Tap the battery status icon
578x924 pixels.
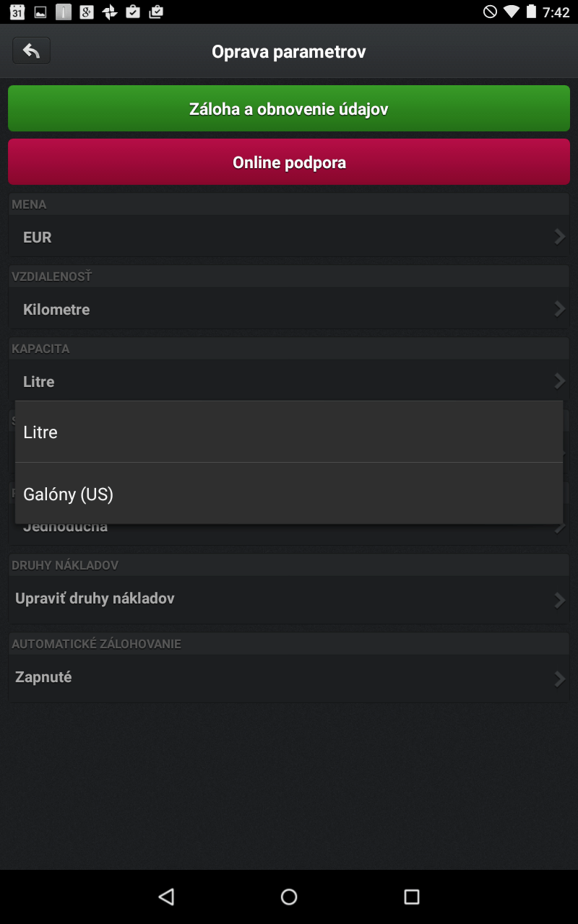coord(531,12)
